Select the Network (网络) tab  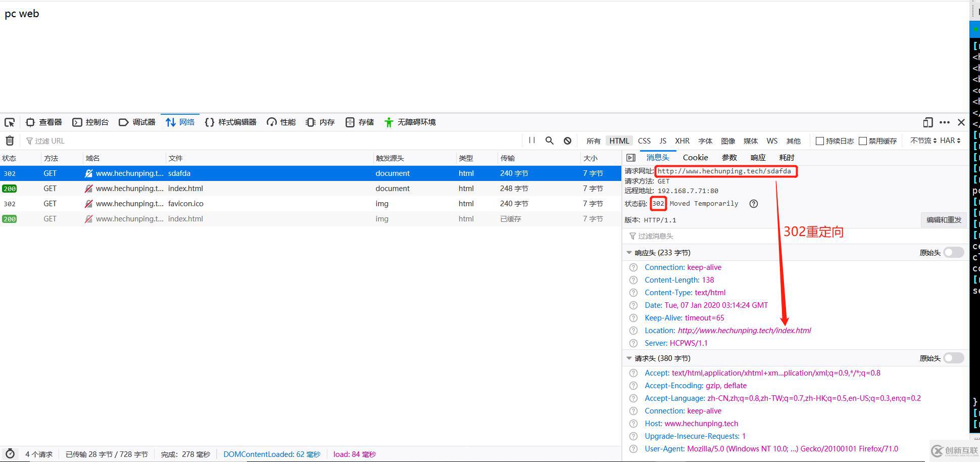[180, 122]
